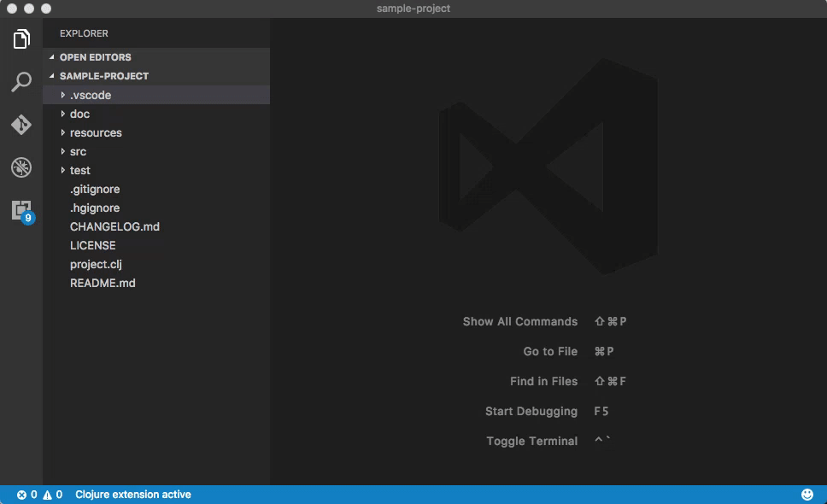Open the LICENSE file

(93, 246)
